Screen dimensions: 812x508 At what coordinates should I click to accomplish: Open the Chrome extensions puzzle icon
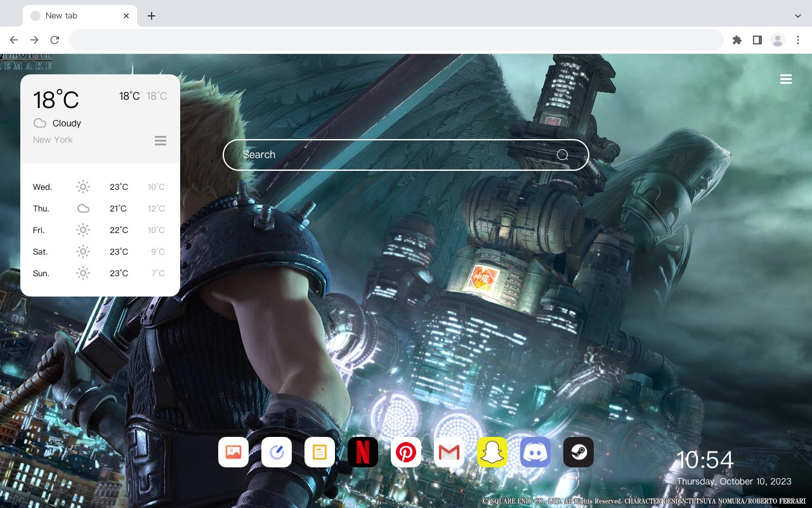pyautogui.click(x=737, y=40)
